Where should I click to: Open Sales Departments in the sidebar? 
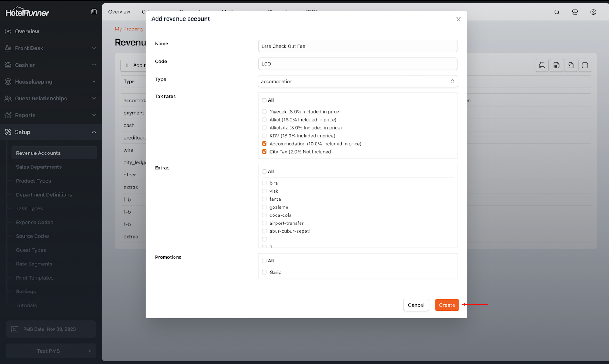click(x=39, y=167)
